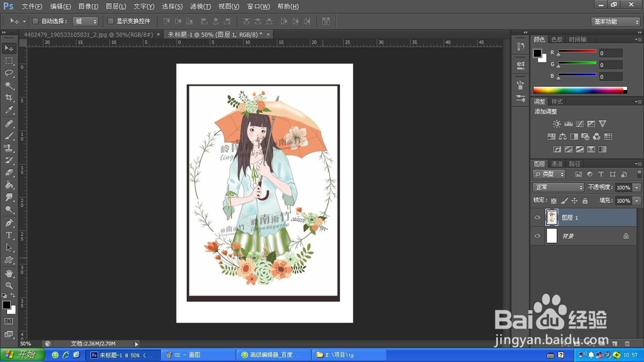Select the Rectangular Marquee tool
644x362 pixels.
[x=9, y=61]
